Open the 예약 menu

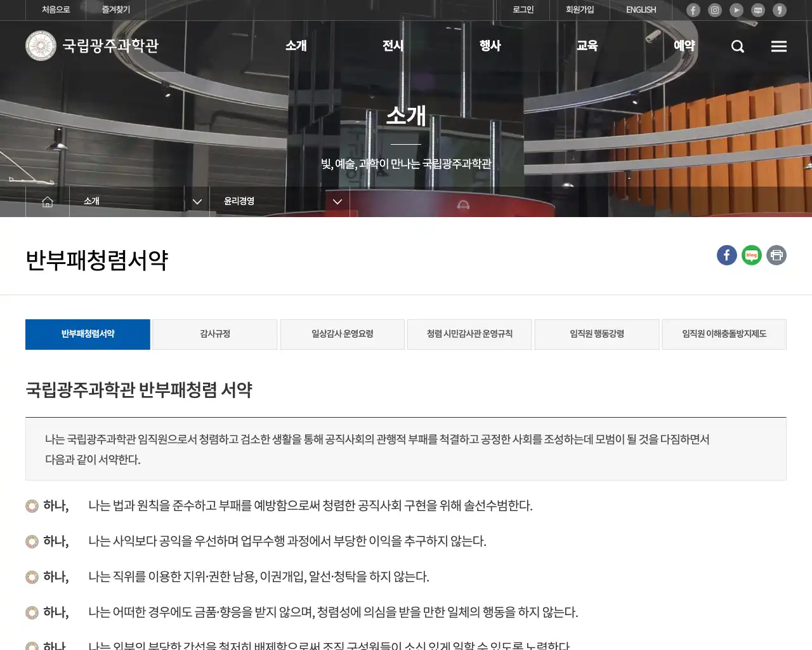pyautogui.click(x=684, y=46)
